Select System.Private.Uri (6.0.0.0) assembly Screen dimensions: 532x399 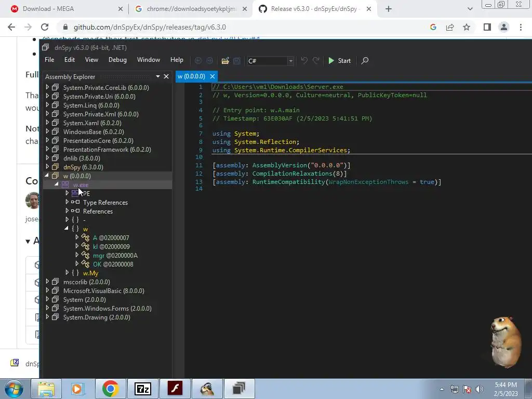click(99, 96)
